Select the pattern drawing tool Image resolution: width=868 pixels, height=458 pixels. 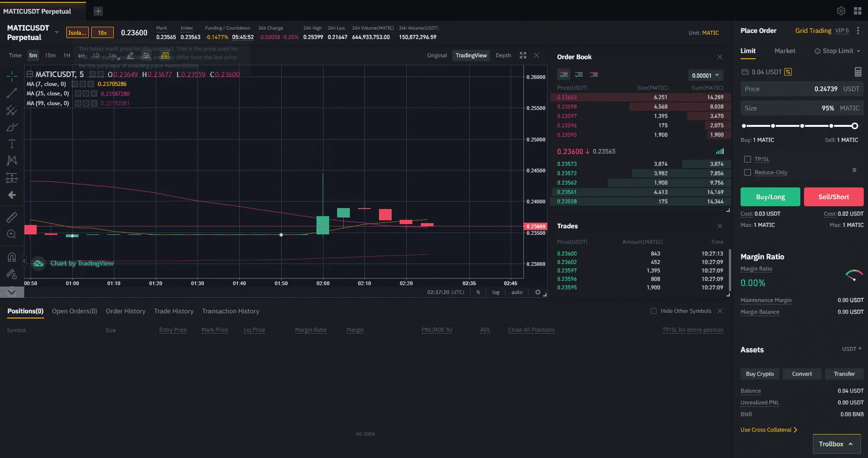click(12, 161)
